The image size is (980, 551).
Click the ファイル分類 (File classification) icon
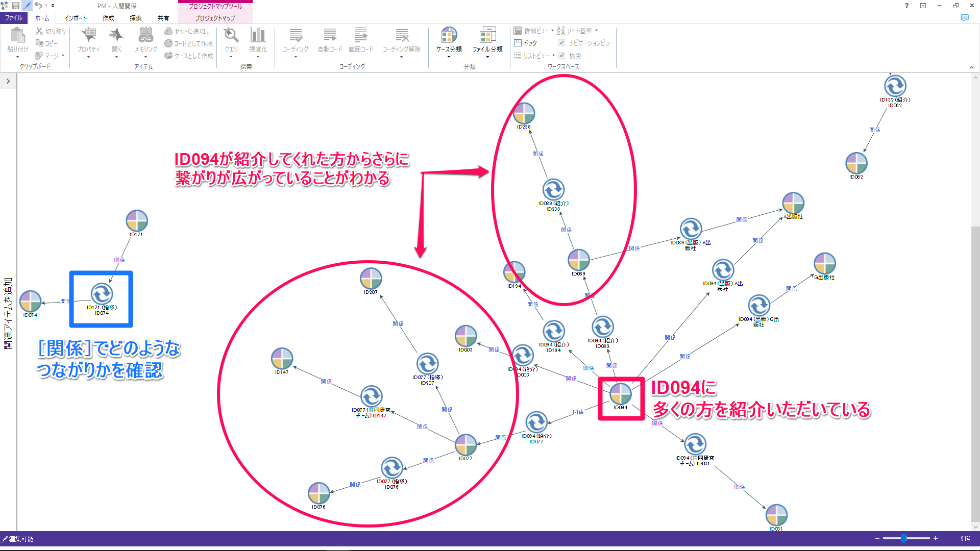[487, 36]
